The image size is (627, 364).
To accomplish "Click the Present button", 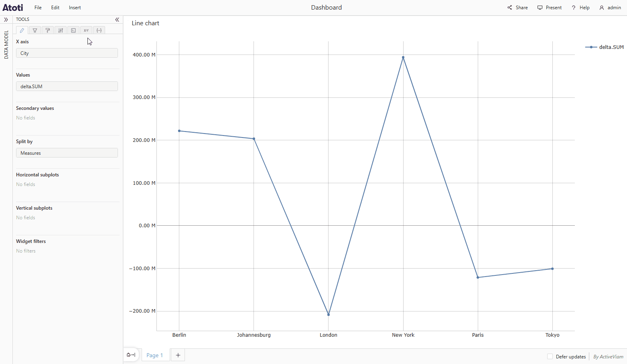I will (x=549, y=7).
